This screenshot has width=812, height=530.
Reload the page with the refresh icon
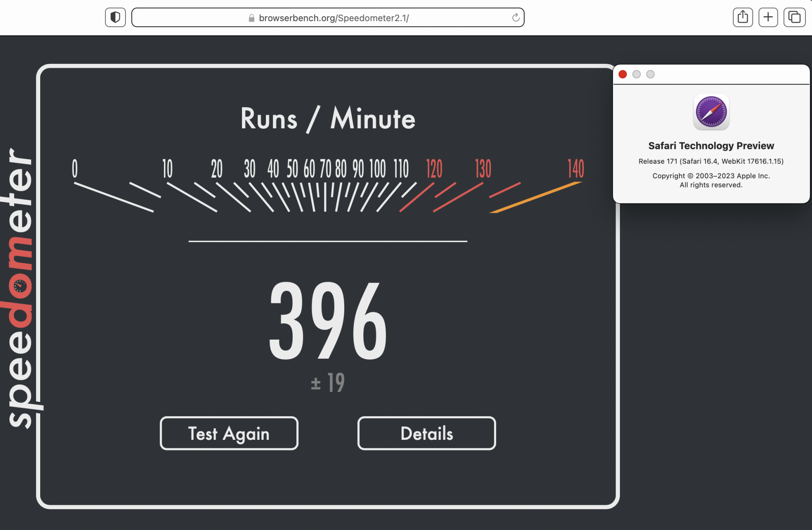coord(516,17)
